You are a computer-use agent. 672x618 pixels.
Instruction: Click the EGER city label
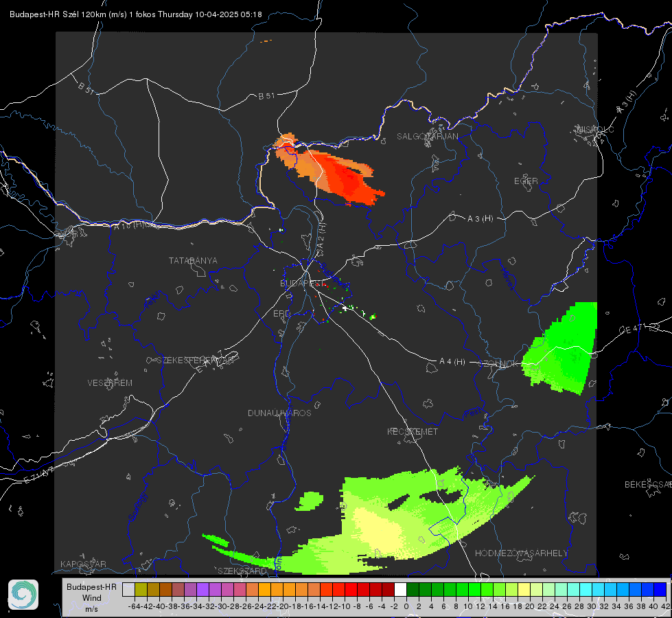point(526,181)
